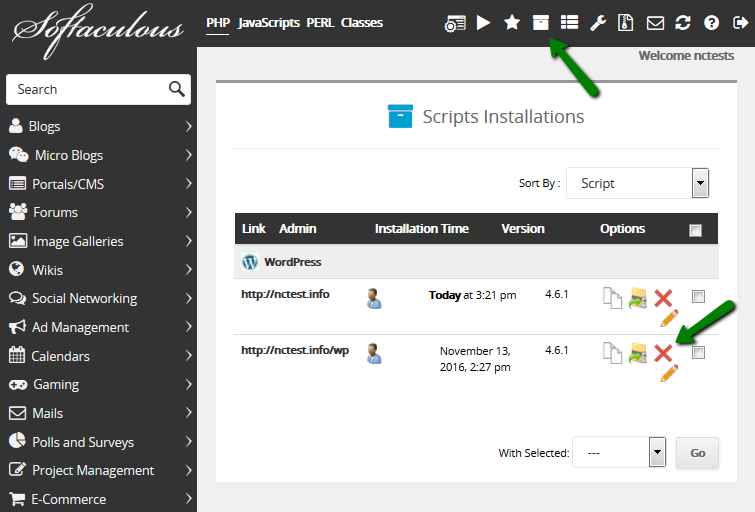Viewport: 755px width, 512px height.
Task: Click the clone icon for nctest.info installation
Action: pos(612,297)
